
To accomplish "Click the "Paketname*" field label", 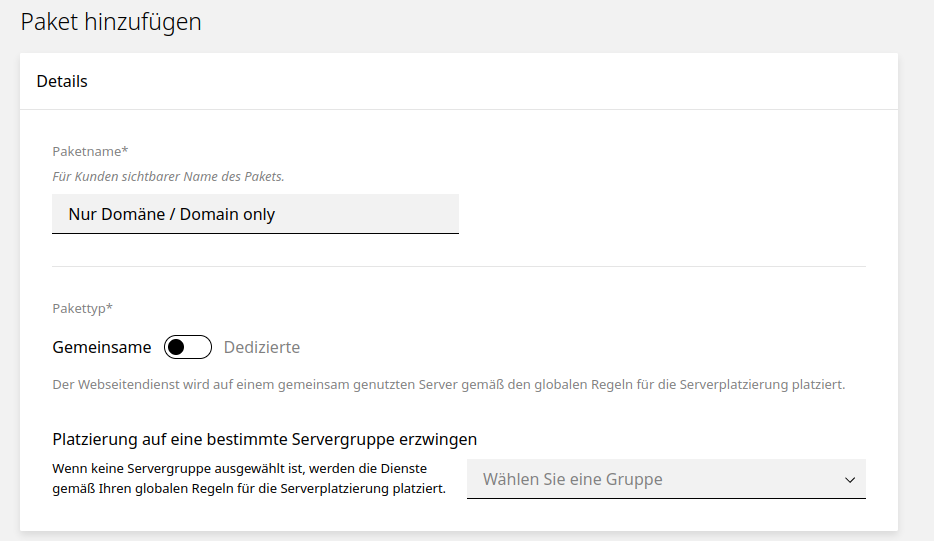I will point(90,151).
